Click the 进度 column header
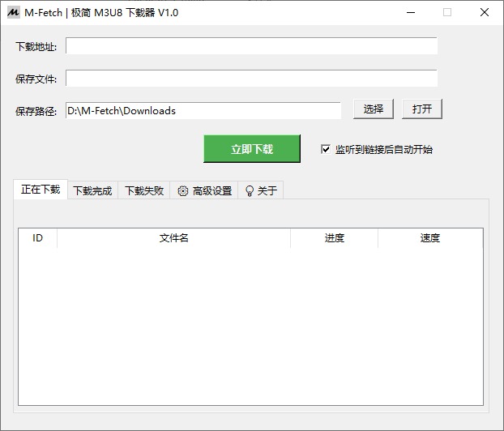The width and height of the screenshot is (504, 431). tap(335, 238)
